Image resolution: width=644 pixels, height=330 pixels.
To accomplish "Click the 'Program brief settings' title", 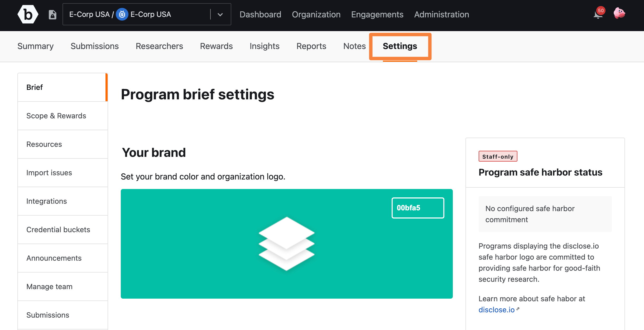I will [x=198, y=94].
